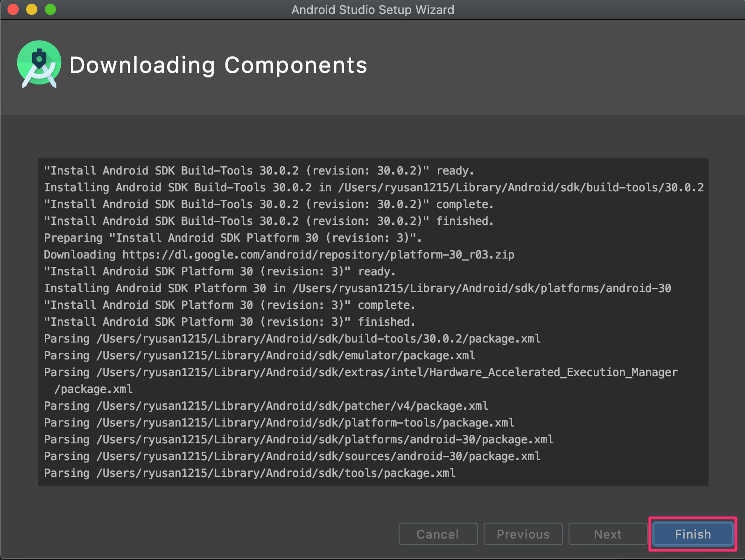
Task: Click the Preparing Install Android SDK Platform line
Action: [233, 238]
